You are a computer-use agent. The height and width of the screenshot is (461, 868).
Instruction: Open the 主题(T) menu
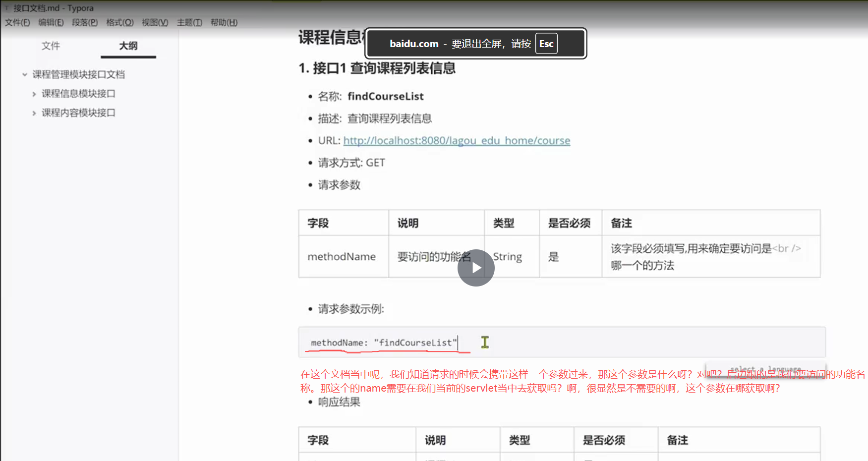coord(190,22)
